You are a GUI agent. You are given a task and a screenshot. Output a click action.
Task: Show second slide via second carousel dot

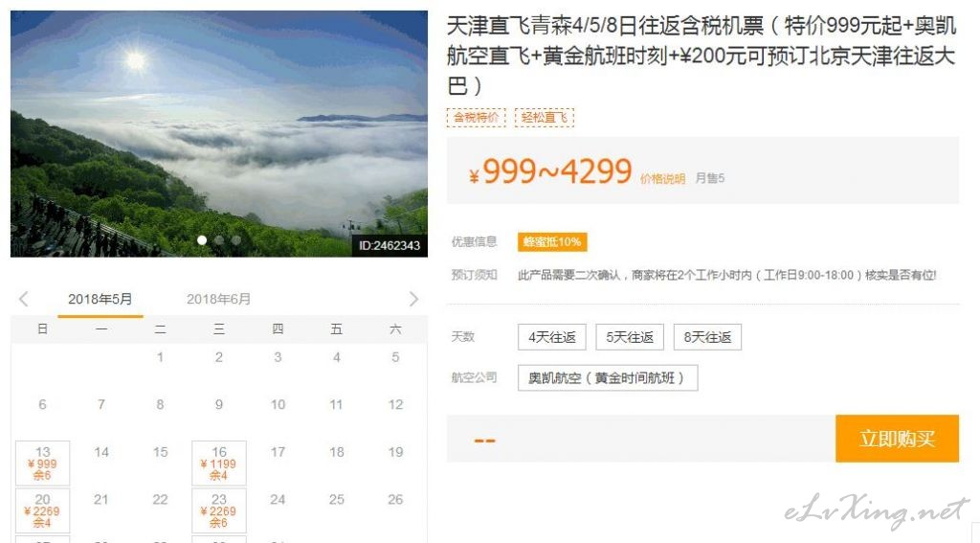pyautogui.click(x=219, y=240)
